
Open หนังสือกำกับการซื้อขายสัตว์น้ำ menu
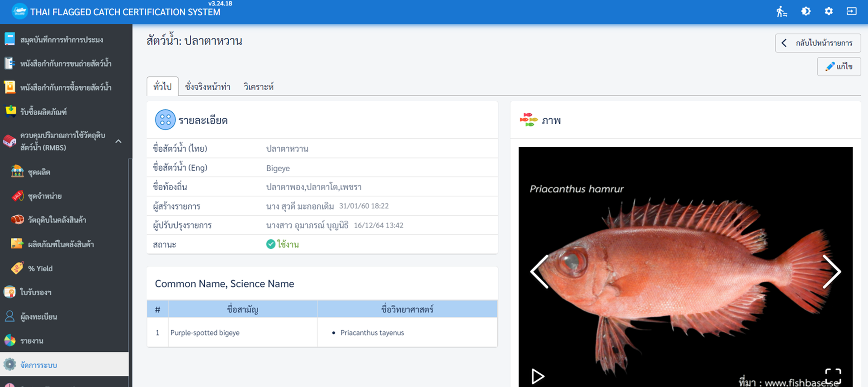point(64,87)
